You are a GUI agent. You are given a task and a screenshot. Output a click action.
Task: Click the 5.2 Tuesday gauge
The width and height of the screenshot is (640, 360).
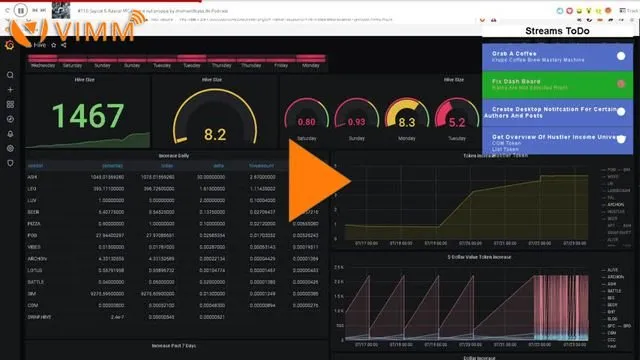point(457,113)
